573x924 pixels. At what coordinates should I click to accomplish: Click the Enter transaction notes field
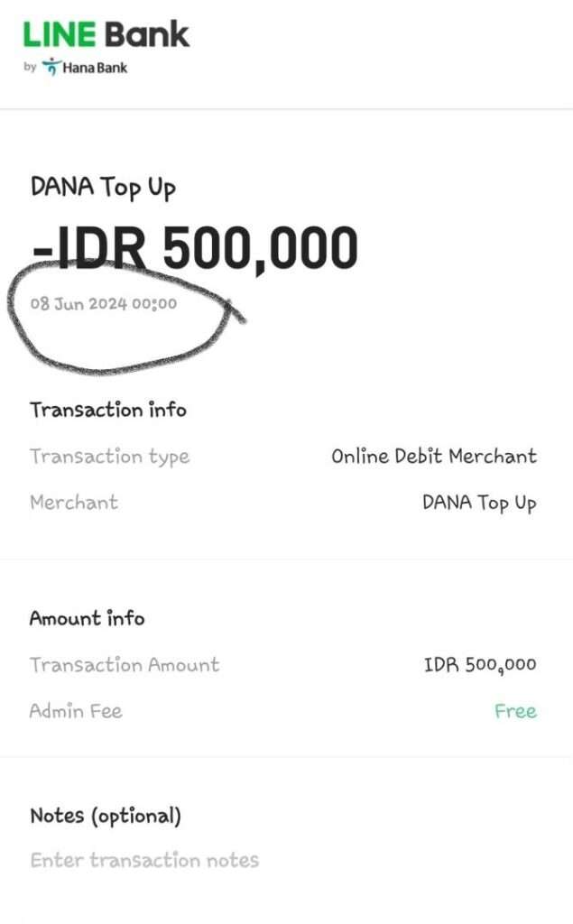[144, 860]
